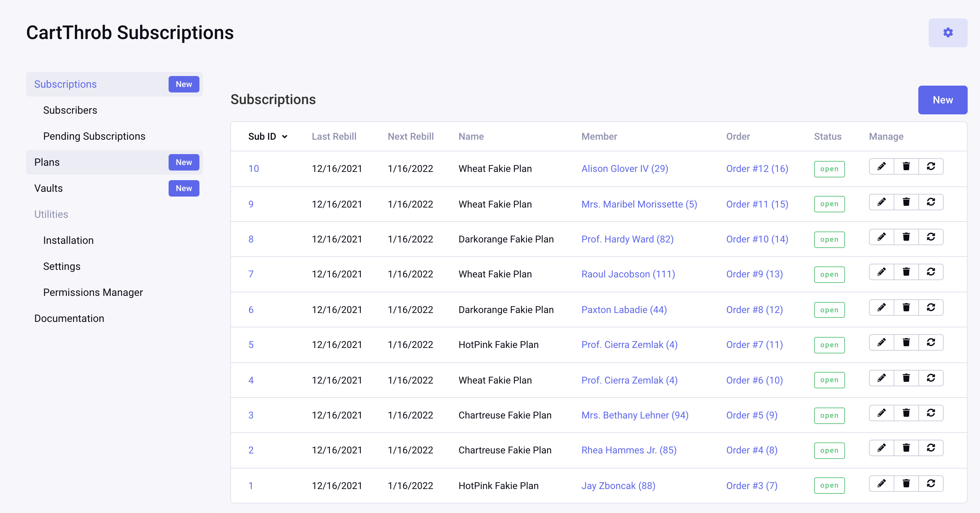Open member Prof. Hardy Ward (82)
The image size is (980, 513).
627,239
